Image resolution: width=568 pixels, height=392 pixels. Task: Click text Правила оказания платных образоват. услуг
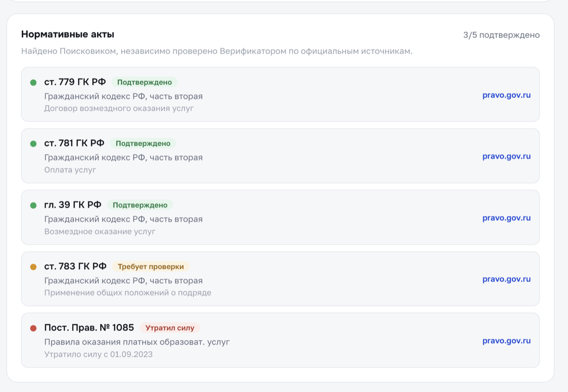pos(137,342)
